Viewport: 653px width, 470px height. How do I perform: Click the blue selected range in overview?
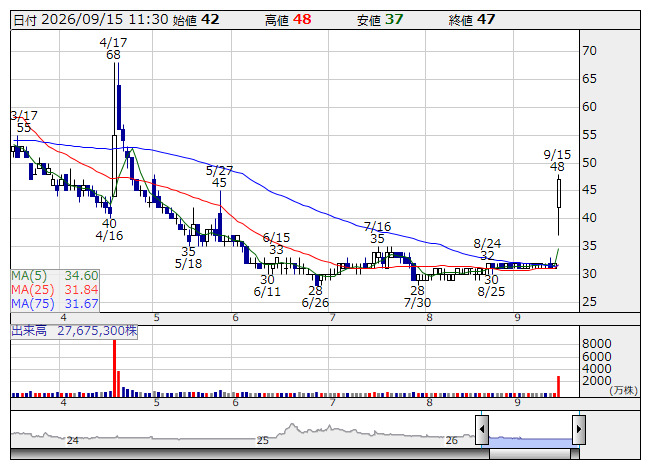coord(530,441)
